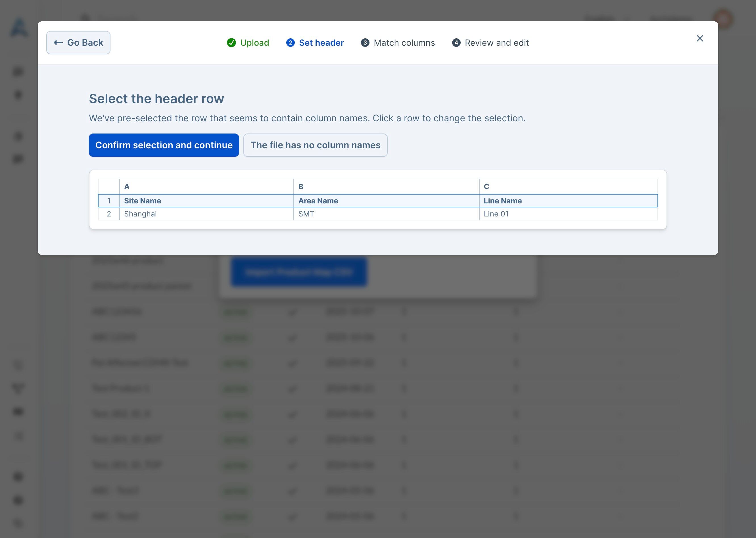This screenshot has height=538, width=756.
Task: Click the Line 01 cell
Action: pos(496,214)
